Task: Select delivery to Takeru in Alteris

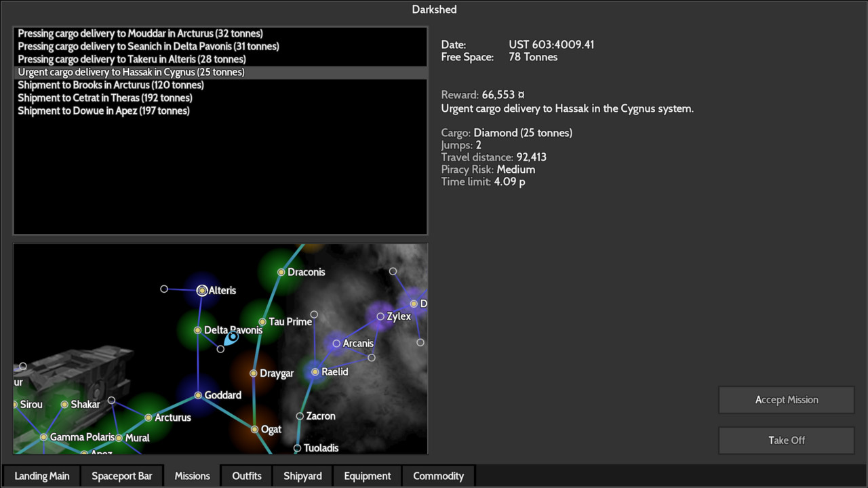Action: point(132,59)
